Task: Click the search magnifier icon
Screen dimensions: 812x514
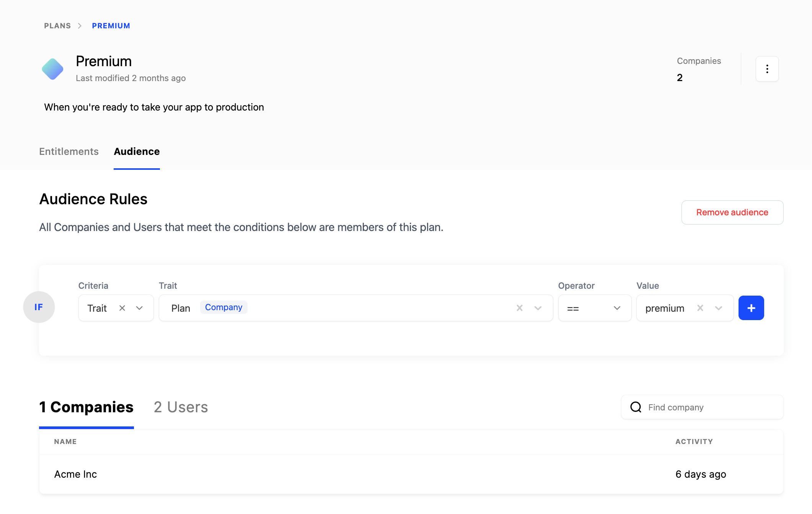Action: coord(636,407)
